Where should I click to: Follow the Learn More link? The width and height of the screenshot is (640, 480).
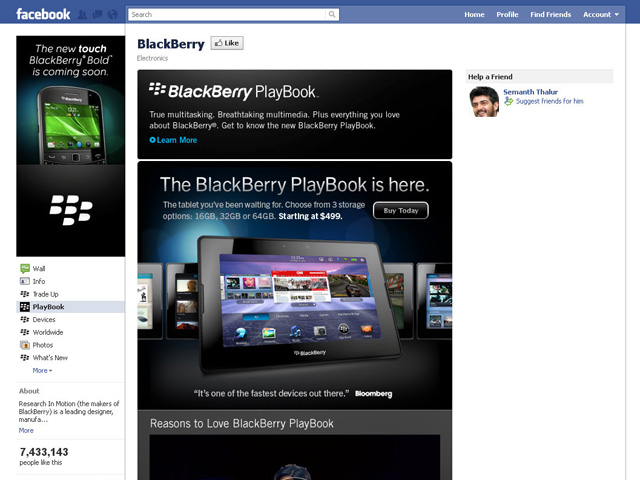click(x=177, y=140)
